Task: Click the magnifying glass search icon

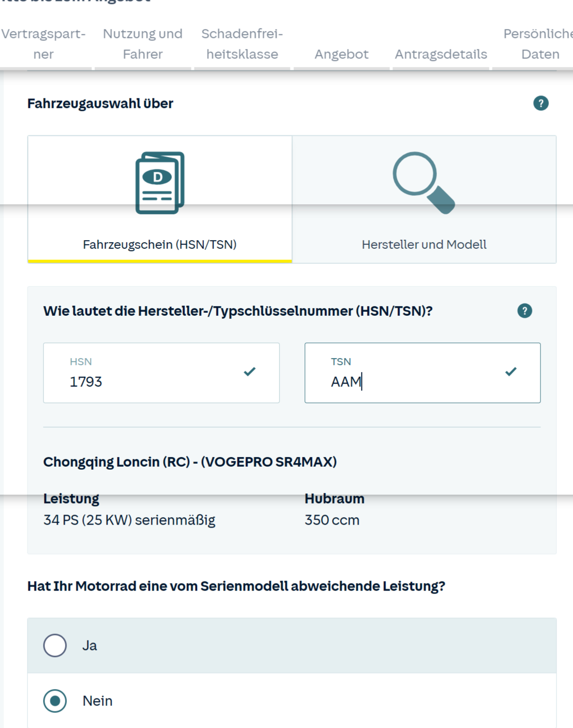Action: 424,183
